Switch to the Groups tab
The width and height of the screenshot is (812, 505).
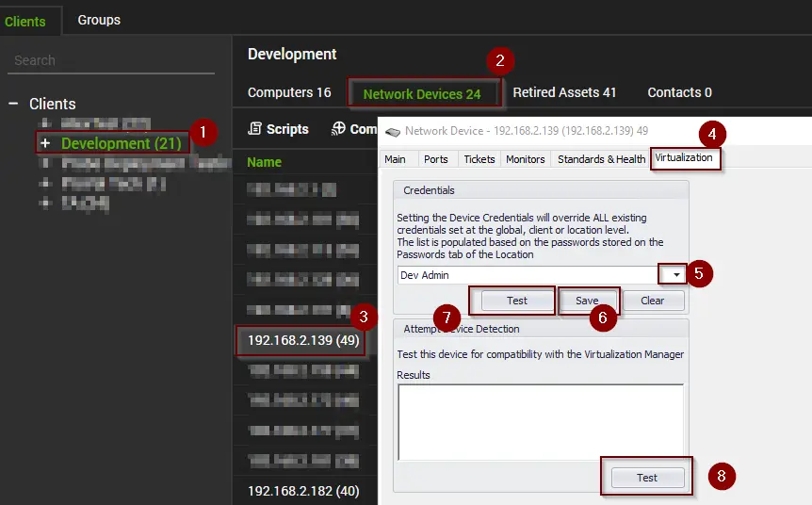[x=99, y=20]
